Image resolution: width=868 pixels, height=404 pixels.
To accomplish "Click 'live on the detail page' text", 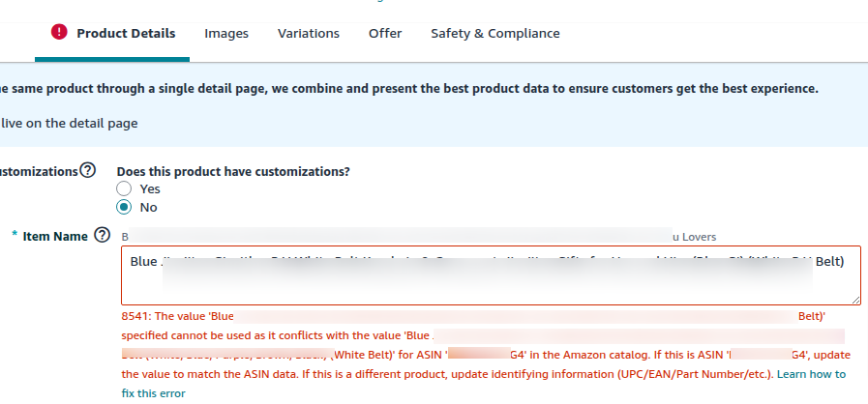I will pyautogui.click(x=69, y=124).
